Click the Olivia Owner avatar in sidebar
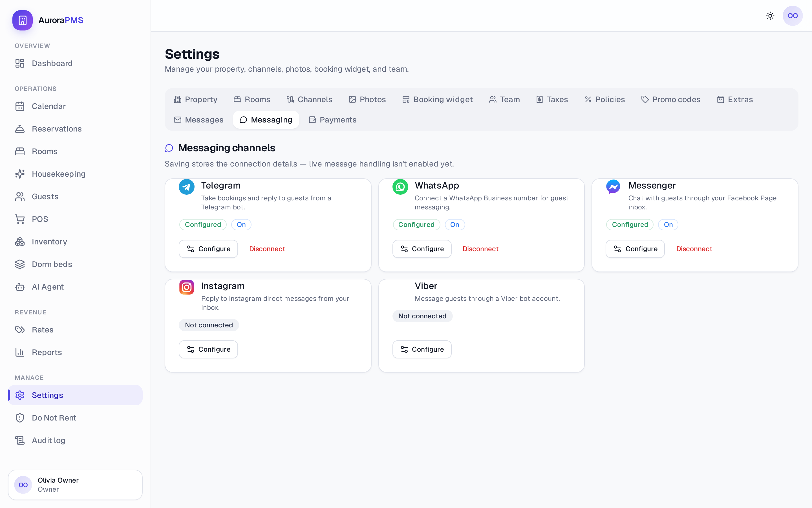Screen dimensions: 812x508 pos(23,485)
